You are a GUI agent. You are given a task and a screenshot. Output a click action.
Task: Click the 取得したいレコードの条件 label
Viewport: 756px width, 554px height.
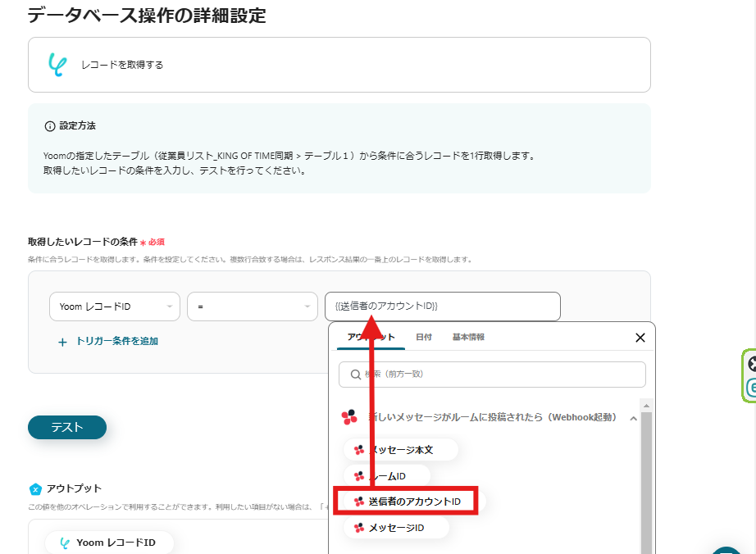(x=83, y=242)
